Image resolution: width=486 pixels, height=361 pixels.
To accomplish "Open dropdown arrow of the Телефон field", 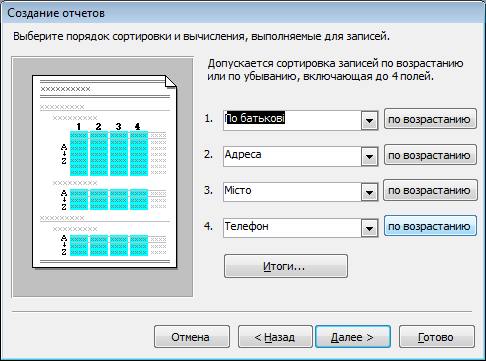I will tap(369, 228).
